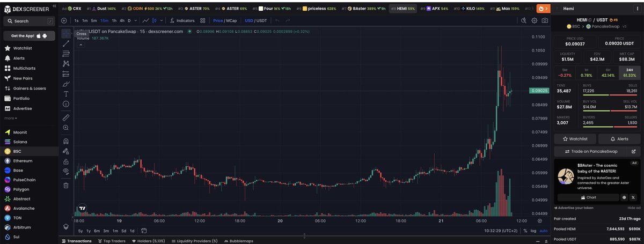Viewport: 644px width, 244px height.
Task: Open chart settings gear icon
Action: pos(535,20)
